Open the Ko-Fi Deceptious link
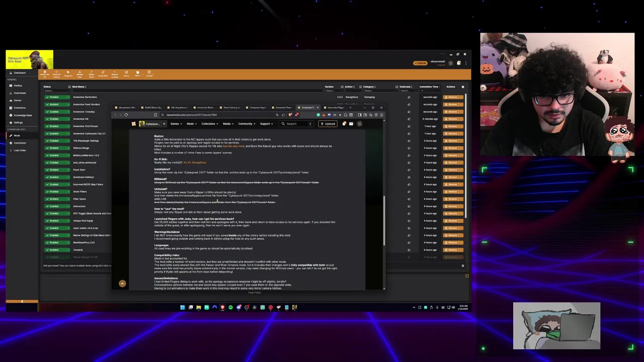The width and height of the screenshot is (644, 362). (x=195, y=162)
